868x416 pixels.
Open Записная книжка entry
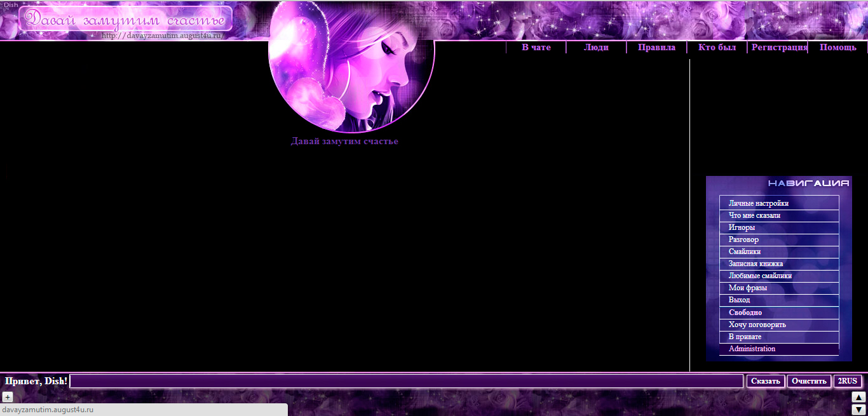(779, 264)
